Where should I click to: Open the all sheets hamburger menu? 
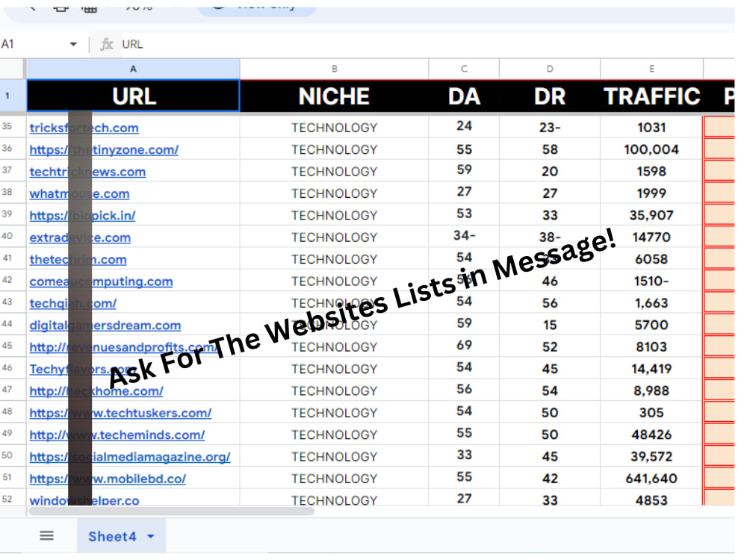tap(46, 536)
